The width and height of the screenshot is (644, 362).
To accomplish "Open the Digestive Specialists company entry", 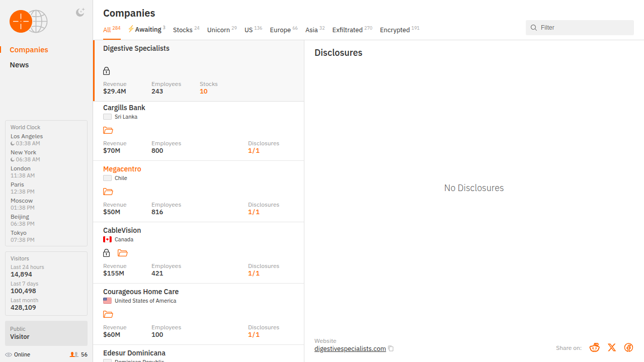I will pos(199,71).
